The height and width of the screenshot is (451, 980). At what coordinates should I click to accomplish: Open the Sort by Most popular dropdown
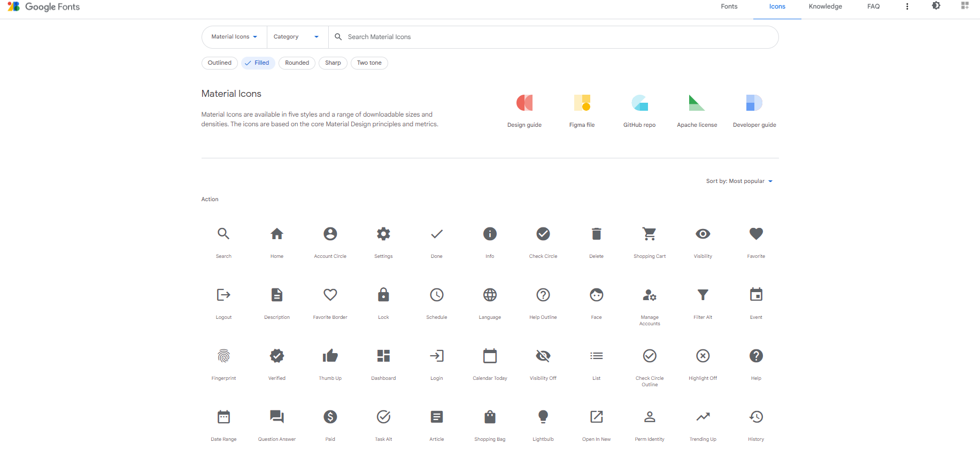(x=739, y=181)
